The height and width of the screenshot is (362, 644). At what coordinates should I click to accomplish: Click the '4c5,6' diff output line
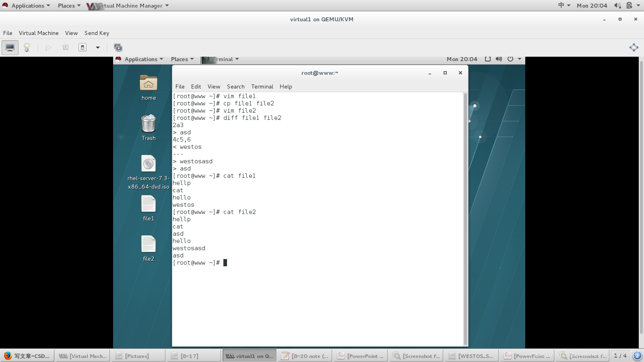[182, 140]
